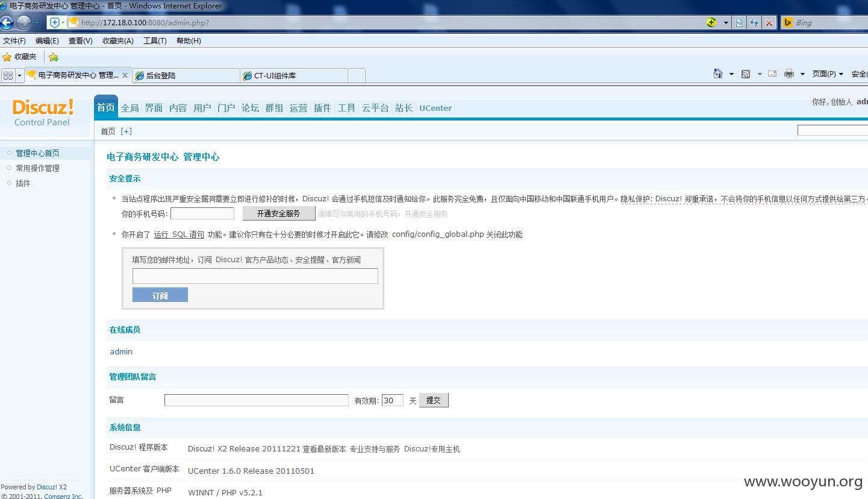Image resolution: width=868 pixels, height=499 pixels.
Task: Click the 开通安全服务 button
Action: [x=279, y=213]
